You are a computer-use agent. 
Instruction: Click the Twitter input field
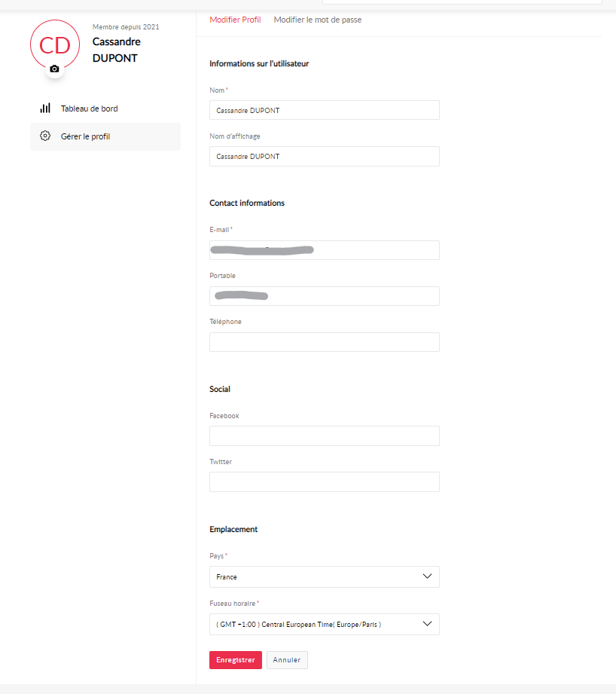coord(325,482)
